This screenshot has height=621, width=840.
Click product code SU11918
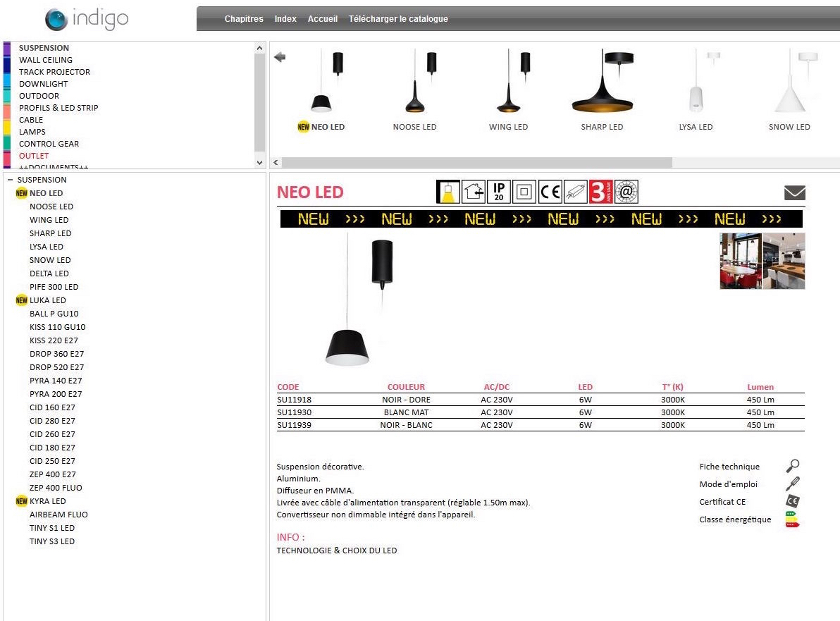coord(294,400)
